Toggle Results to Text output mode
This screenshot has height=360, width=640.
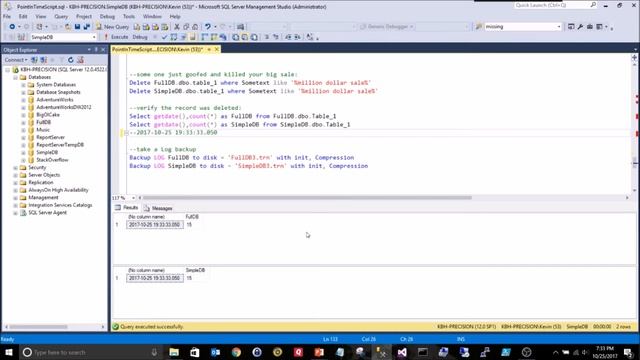click(x=236, y=37)
